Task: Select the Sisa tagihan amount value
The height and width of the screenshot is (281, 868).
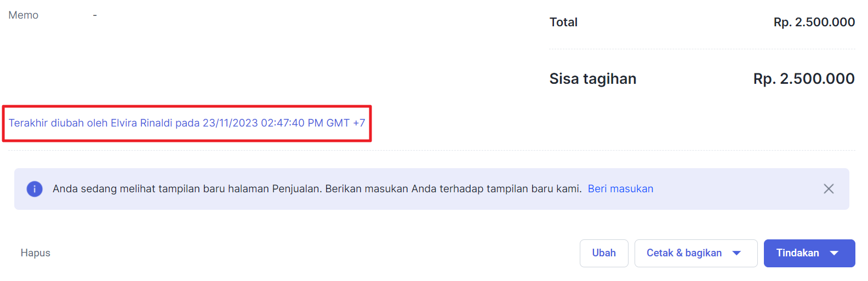Action: tap(804, 79)
